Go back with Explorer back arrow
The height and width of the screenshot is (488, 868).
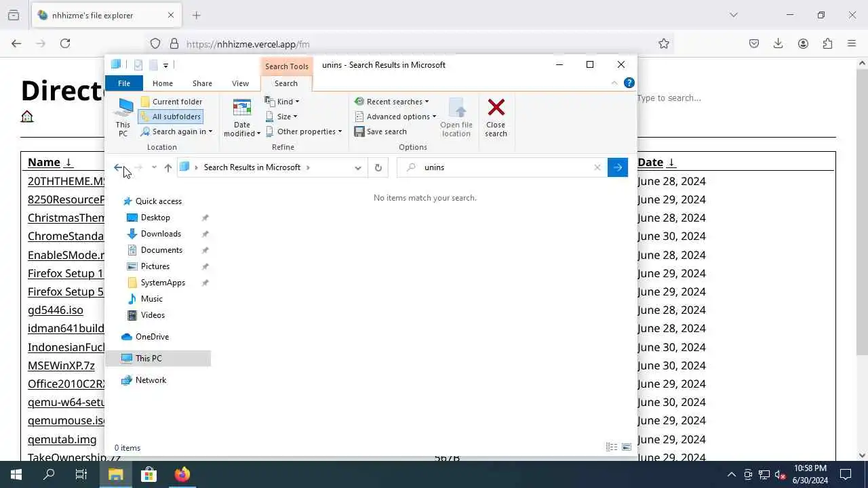(119, 167)
